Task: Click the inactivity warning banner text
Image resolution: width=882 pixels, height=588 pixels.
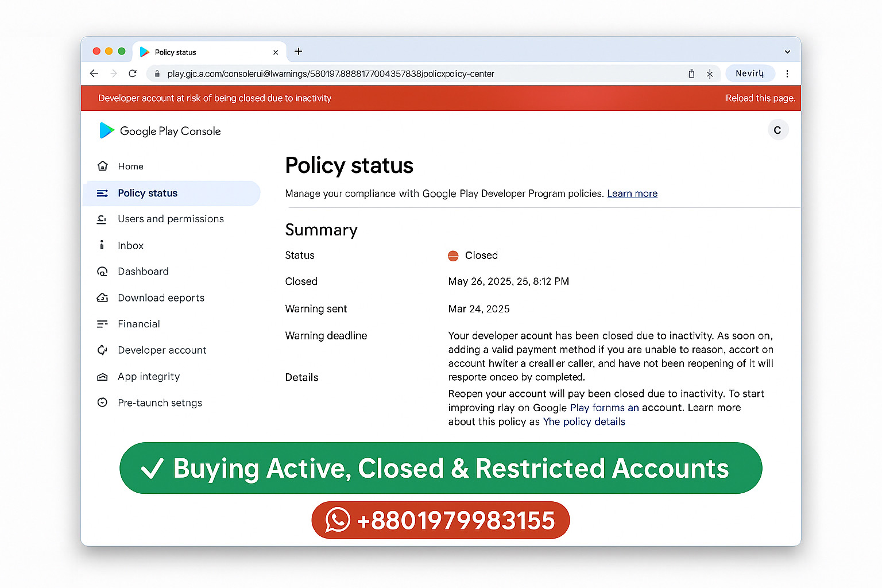Action: click(x=215, y=98)
